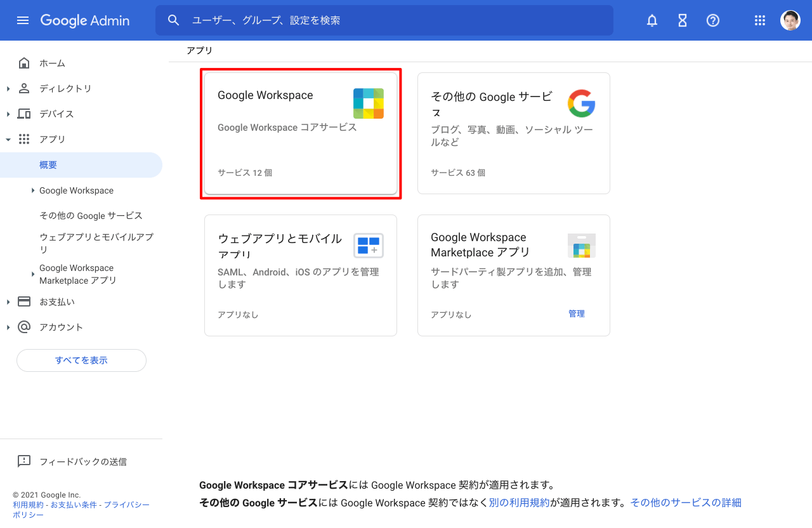Image resolution: width=812 pixels, height=528 pixels.
Task: Expand Google Workspace submenu arrow
Action: click(33, 190)
